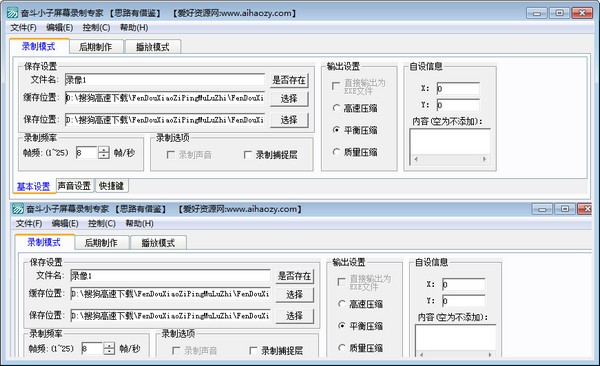The width and height of the screenshot is (600, 366).
Task: Open 帮助(H) menu in lower window
Action: point(139,224)
